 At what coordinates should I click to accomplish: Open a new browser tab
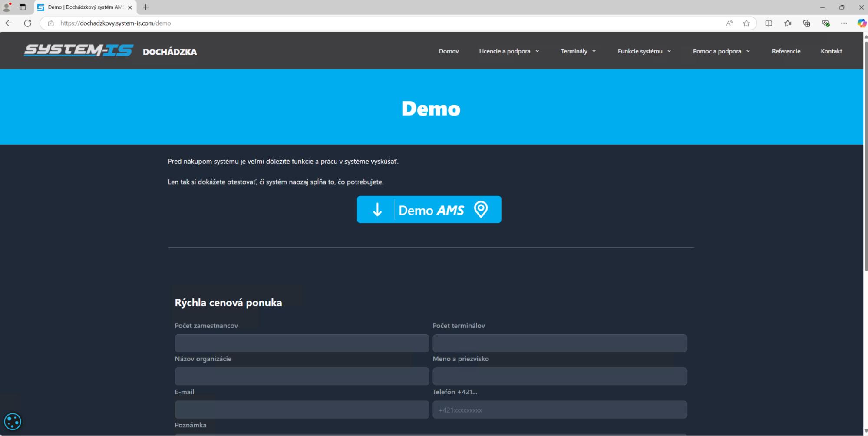(x=146, y=7)
